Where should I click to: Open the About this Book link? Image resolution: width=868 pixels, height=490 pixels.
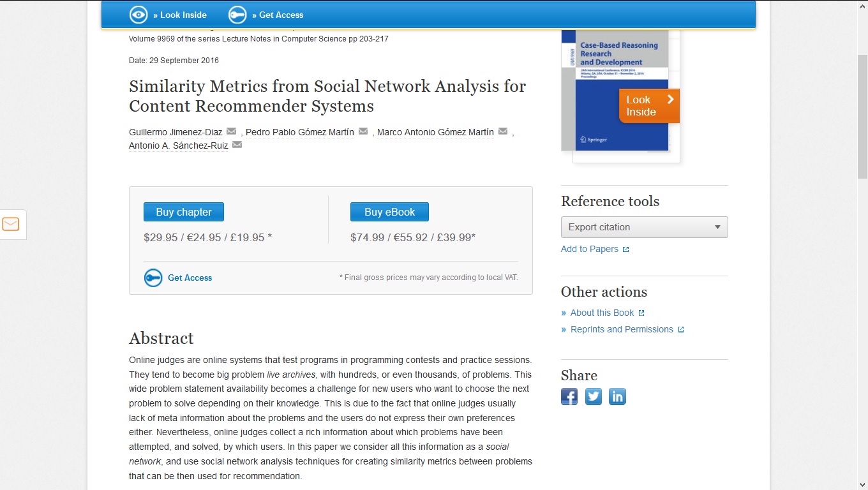pyautogui.click(x=602, y=313)
